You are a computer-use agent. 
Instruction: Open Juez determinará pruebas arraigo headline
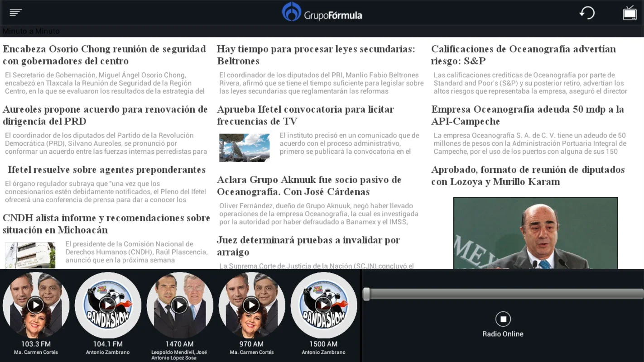click(x=308, y=246)
